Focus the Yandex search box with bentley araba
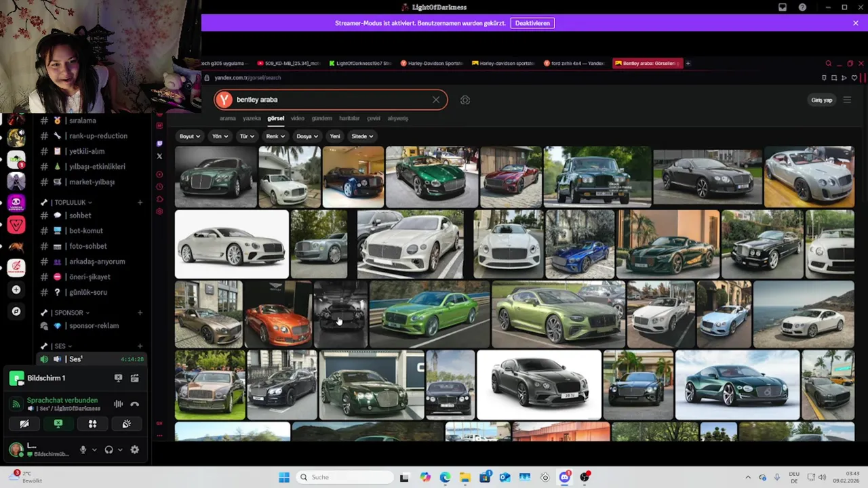This screenshot has width=868, height=488. (x=331, y=100)
